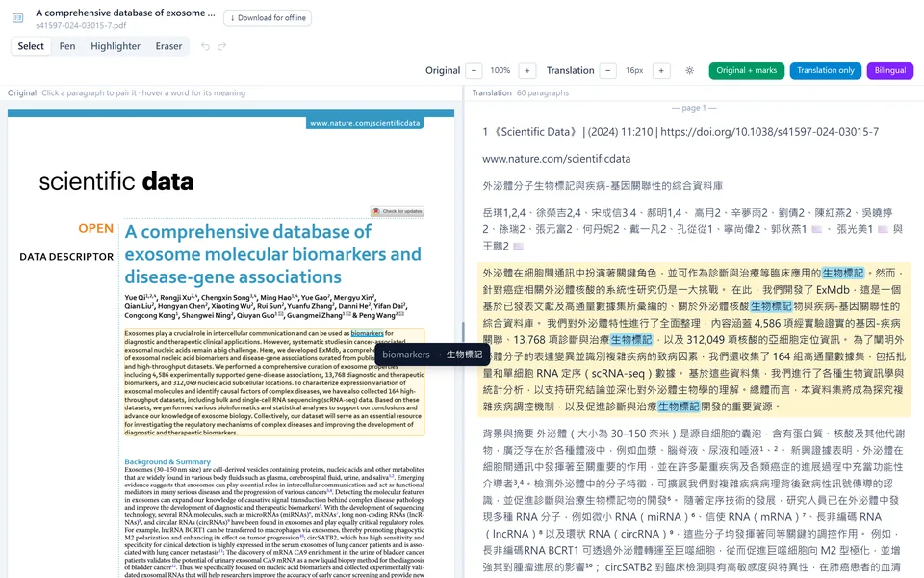Click the scientific data journal logo

[x=116, y=182]
